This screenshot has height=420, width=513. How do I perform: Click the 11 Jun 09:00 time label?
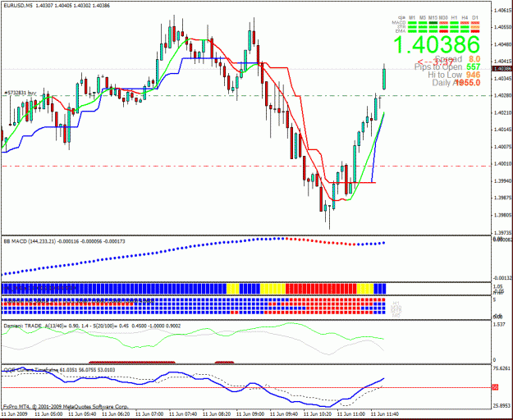250,413
